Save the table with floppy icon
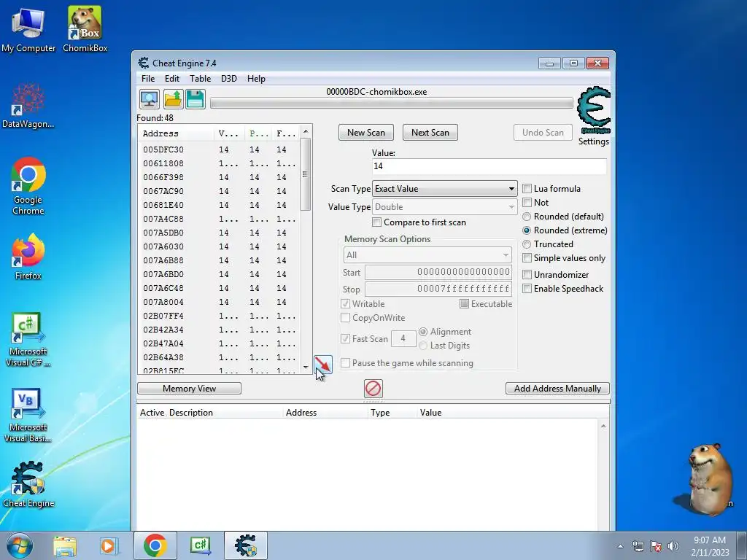The height and width of the screenshot is (560, 747). 196,99
